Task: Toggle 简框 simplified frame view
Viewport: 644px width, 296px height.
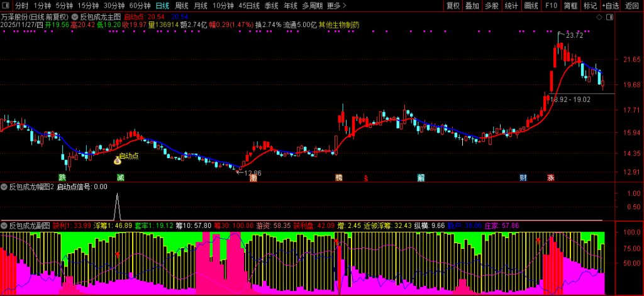Action: [570, 6]
